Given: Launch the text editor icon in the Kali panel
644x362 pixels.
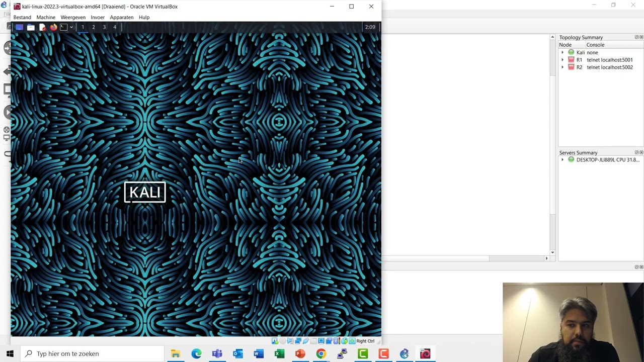Looking at the screenshot, I should click(x=42, y=27).
